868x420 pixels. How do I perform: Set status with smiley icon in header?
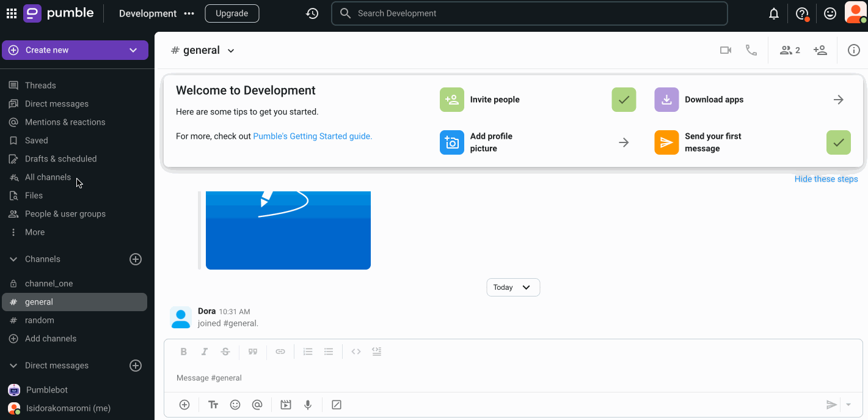point(830,13)
